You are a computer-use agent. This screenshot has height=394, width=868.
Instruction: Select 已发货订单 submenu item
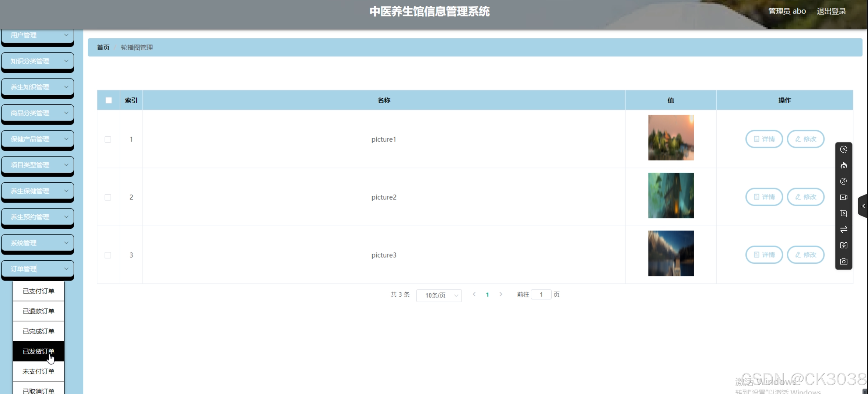coord(38,351)
